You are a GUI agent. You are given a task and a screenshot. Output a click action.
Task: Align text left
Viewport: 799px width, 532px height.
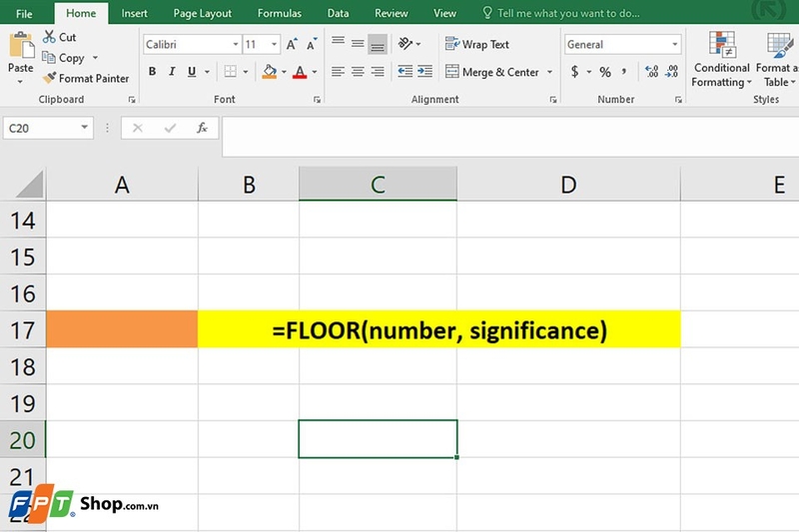[338, 72]
